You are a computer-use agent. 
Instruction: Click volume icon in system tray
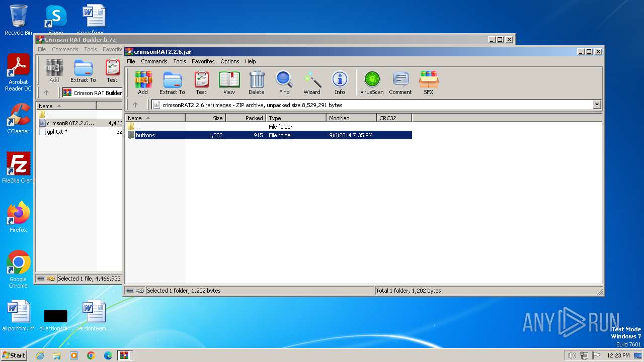(572, 355)
